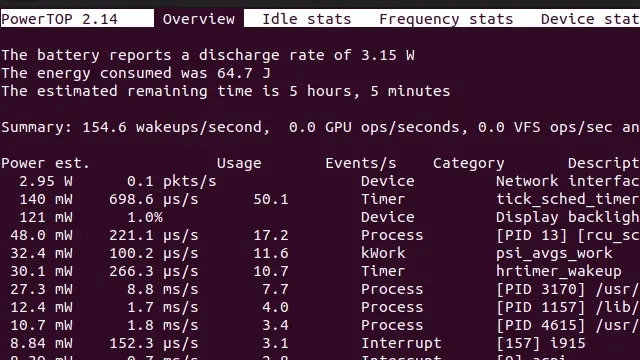Click the Device category in Display backlight row
The image size is (640, 360).
tap(388, 217)
